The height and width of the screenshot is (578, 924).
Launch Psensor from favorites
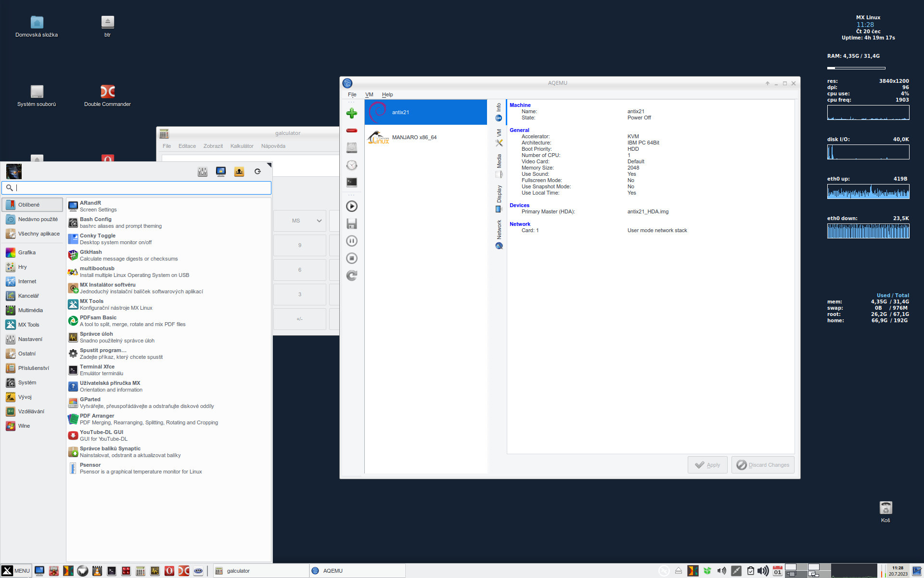(x=168, y=468)
